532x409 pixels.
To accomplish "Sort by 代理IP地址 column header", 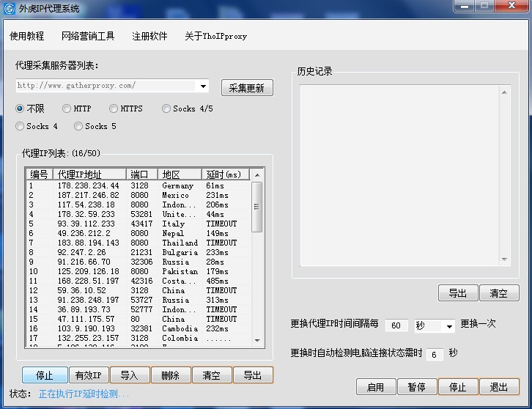I will click(x=89, y=174).
